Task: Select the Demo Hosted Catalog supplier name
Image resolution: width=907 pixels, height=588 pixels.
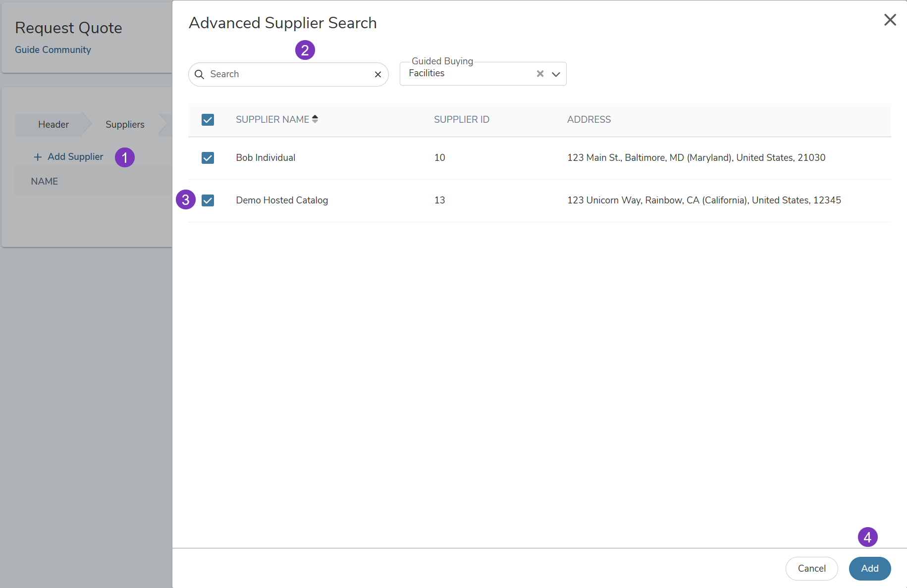Action: (x=282, y=200)
